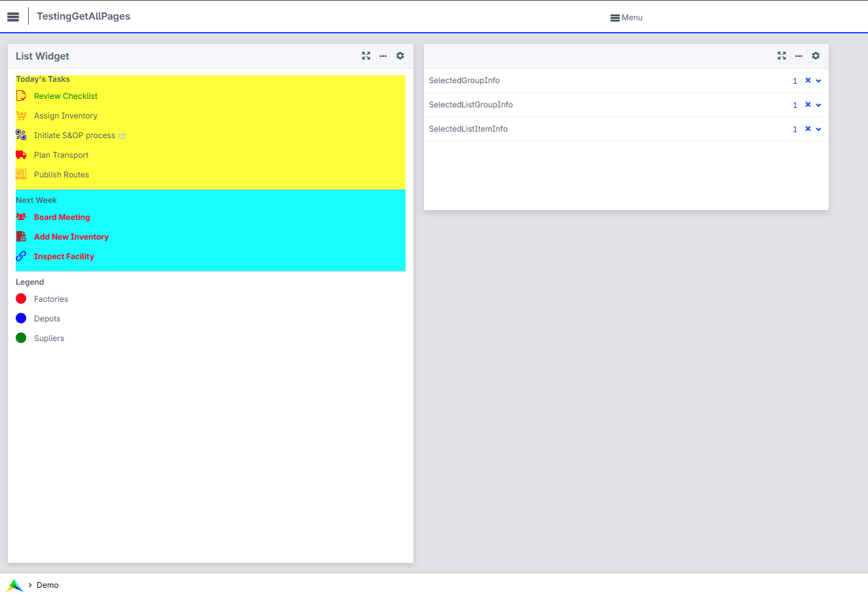868x595 pixels.
Task: Expand the footer breadcrumb chevron before Demo
Action: click(30, 585)
